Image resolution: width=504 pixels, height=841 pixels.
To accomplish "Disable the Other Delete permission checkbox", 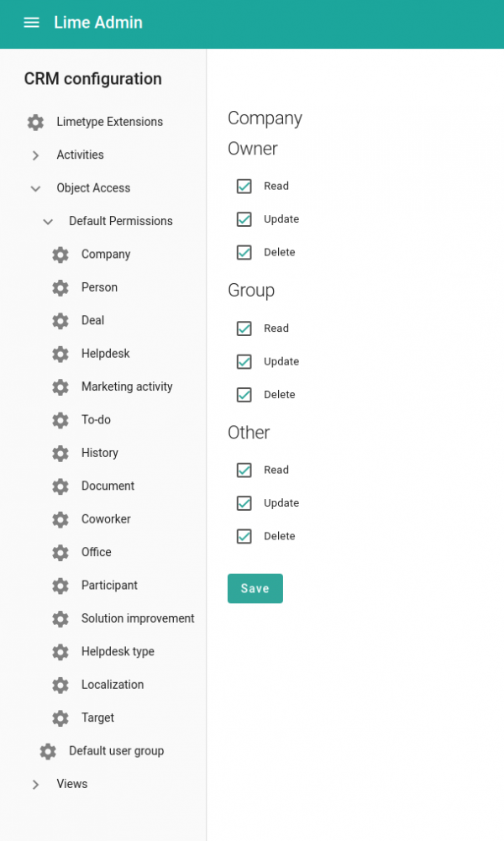I will coord(244,537).
